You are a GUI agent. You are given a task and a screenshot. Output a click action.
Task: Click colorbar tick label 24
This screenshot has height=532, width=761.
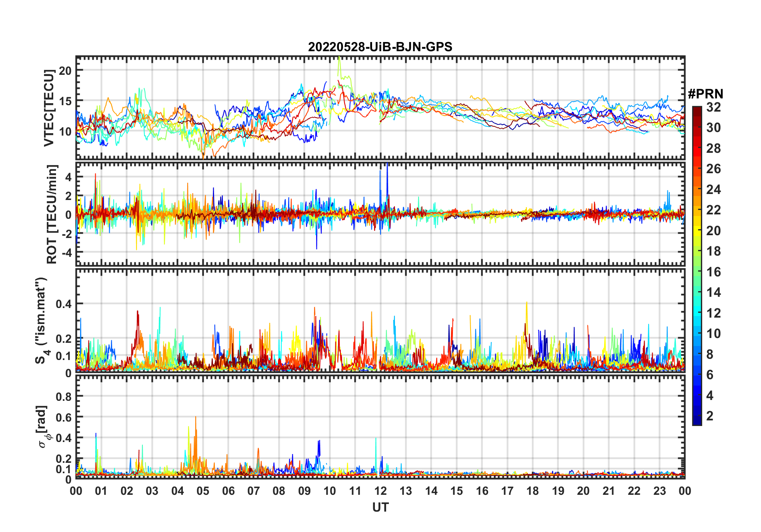coord(713,190)
